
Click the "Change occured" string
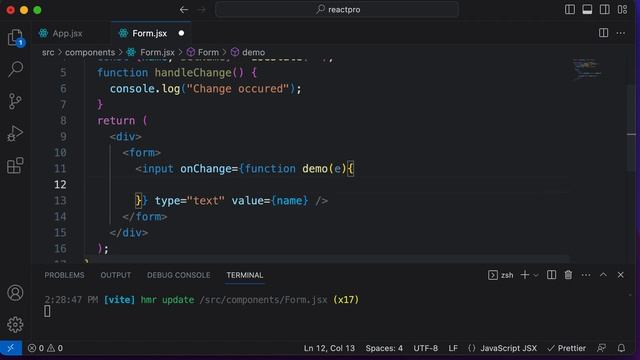point(238,89)
